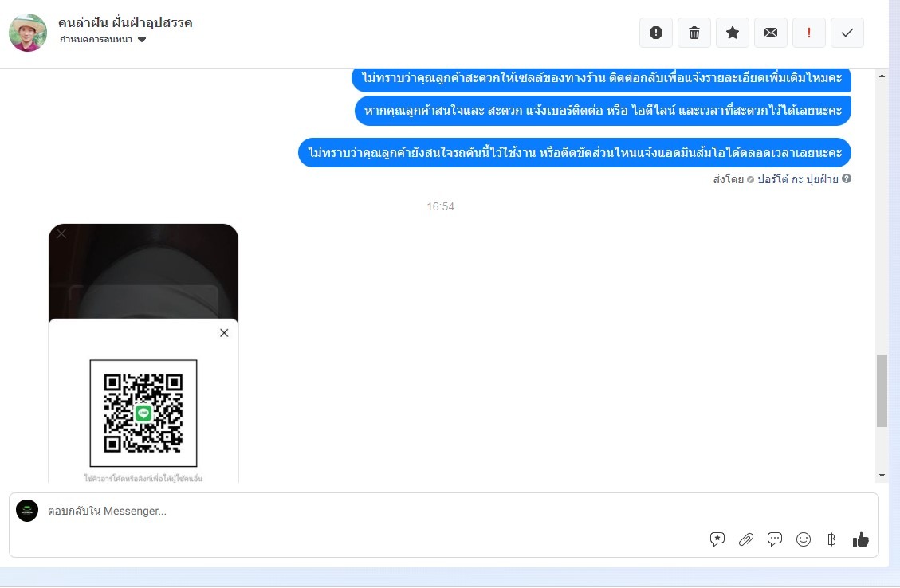Click timestamp 16:54
900x588 pixels.
[x=440, y=206]
